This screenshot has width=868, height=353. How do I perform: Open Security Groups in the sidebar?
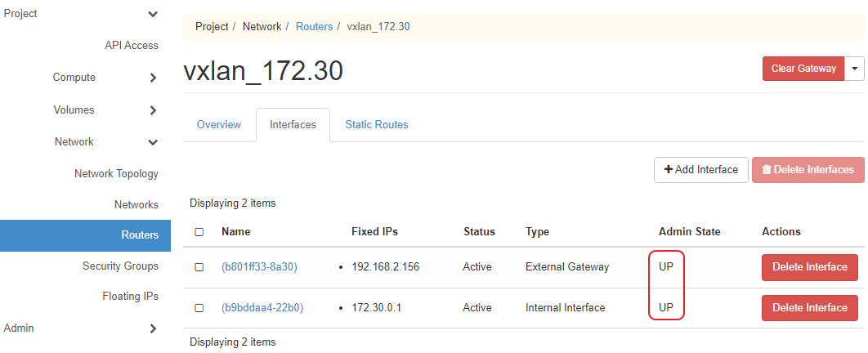pyautogui.click(x=120, y=266)
